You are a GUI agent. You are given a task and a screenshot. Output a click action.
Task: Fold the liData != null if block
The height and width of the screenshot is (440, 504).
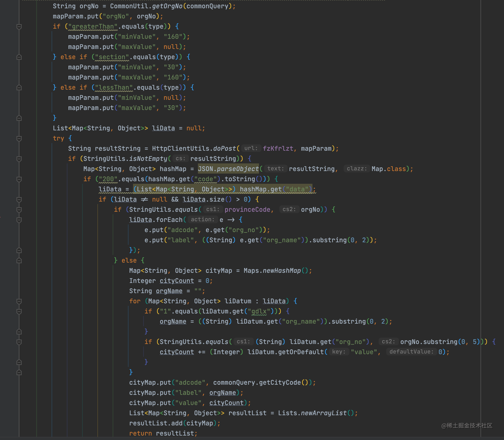pyautogui.click(x=19, y=200)
